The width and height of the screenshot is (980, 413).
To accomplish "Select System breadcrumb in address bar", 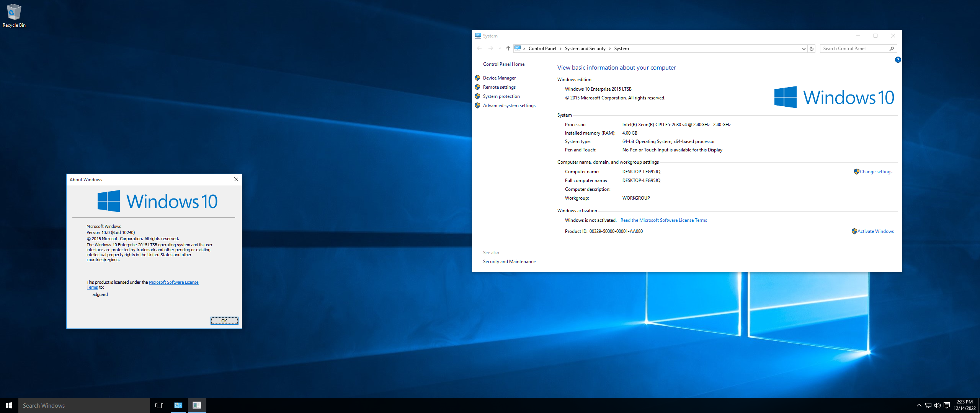I will tap(621, 49).
